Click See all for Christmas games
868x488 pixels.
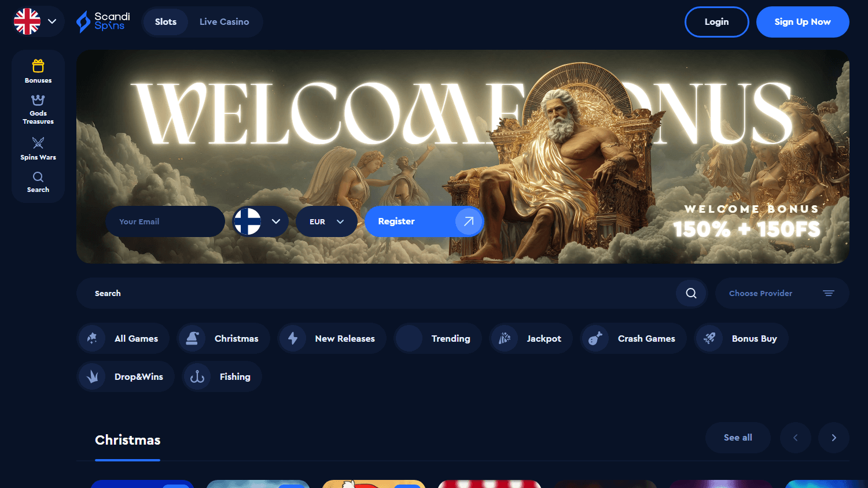coord(738,438)
